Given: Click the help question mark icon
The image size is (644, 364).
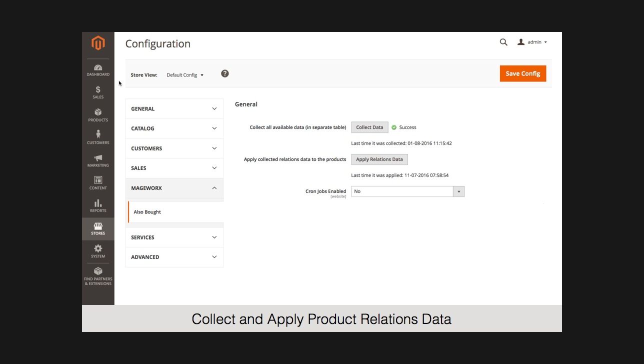Looking at the screenshot, I should [225, 73].
